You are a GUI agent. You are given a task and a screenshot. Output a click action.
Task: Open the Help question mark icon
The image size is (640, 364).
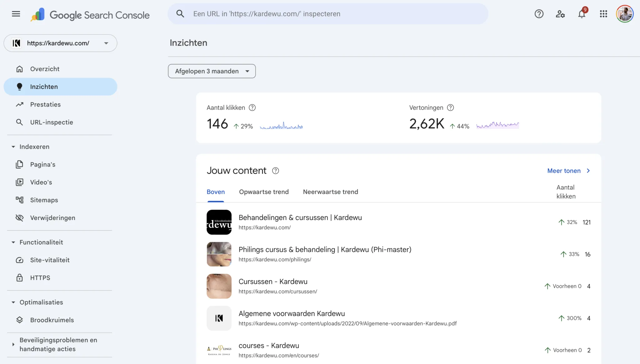pos(539,14)
